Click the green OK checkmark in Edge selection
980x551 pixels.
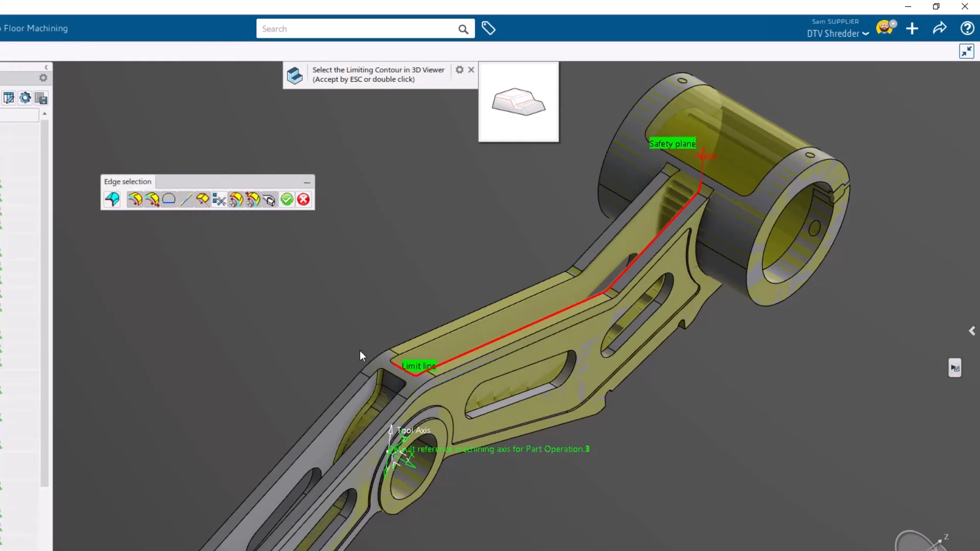point(287,200)
